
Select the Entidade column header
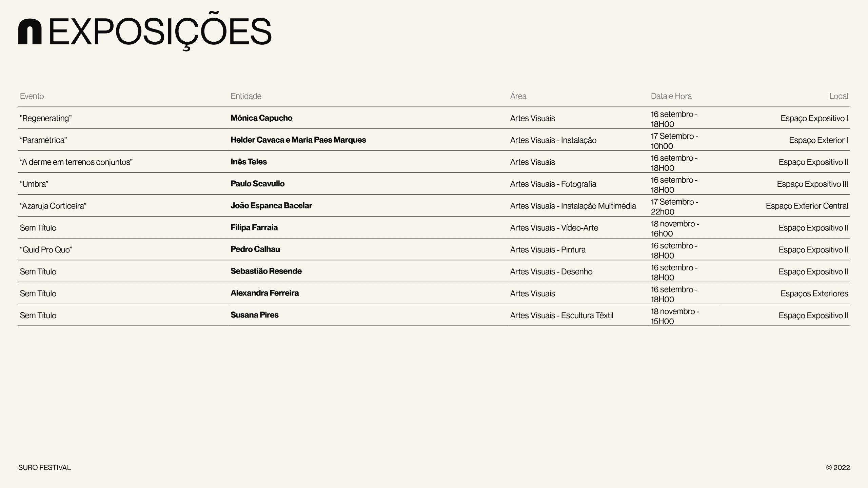(x=246, y=96)
